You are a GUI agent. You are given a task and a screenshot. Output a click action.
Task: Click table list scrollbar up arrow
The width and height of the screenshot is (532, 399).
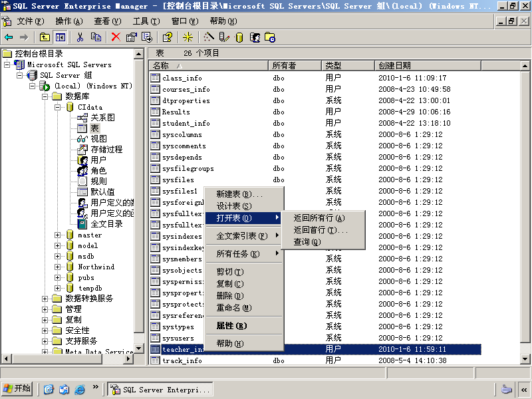click(x=525, y=66)
